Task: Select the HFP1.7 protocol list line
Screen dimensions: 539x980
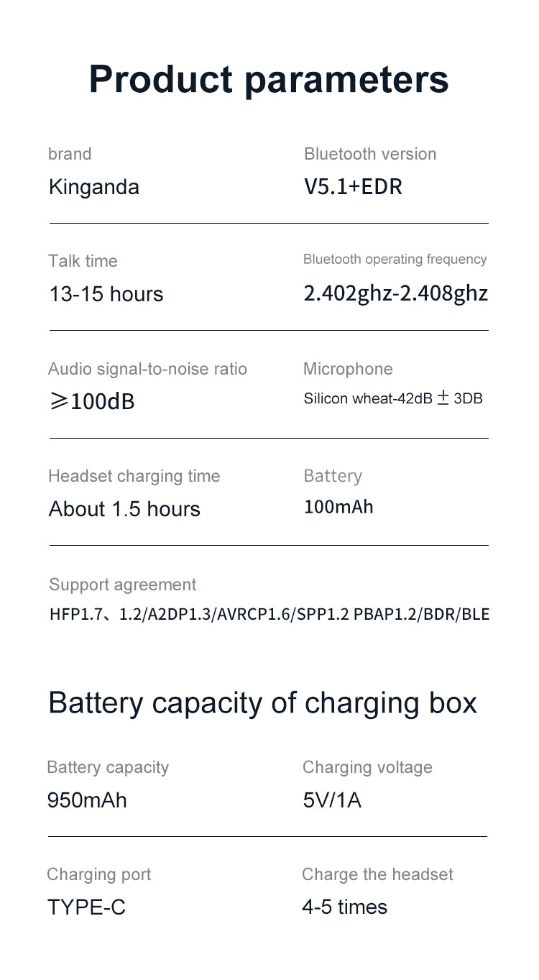Action: tap(269, 615)
